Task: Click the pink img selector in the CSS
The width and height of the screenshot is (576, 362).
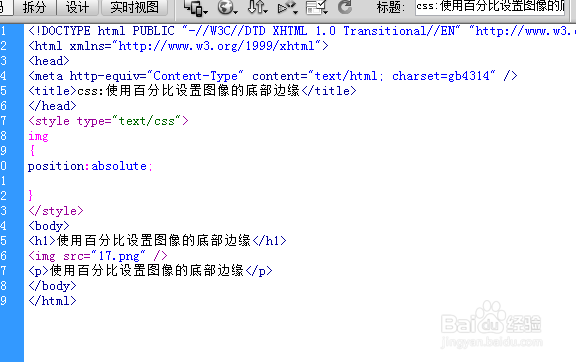Action: tap(38, 136)
